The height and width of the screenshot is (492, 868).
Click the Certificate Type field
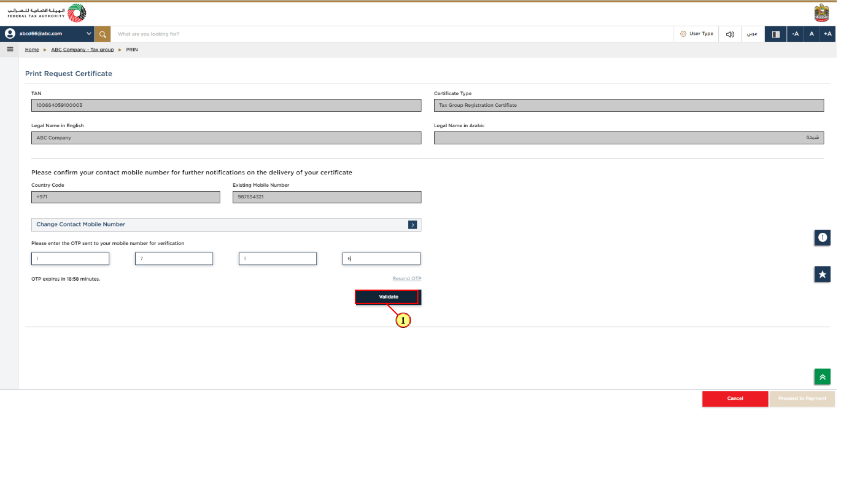(x=629, y=105)
